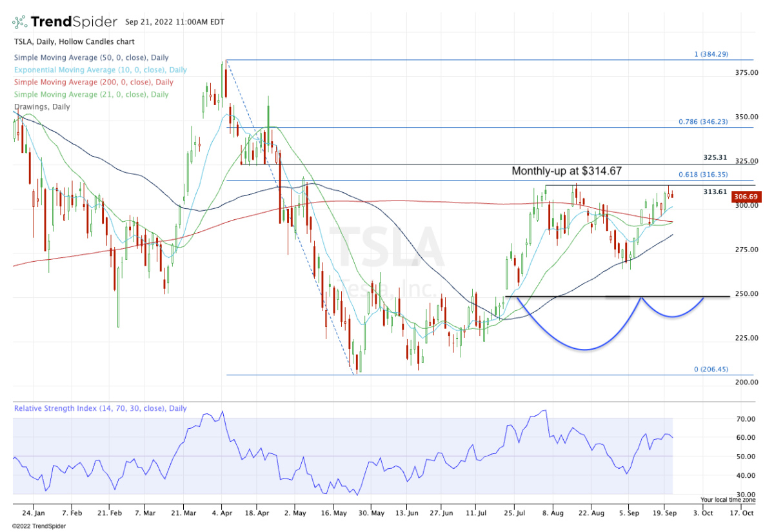Click the Relative Strength Index (14, 70, 30, close) label
This screenshot has height=532, width=774.
[101, 408]
